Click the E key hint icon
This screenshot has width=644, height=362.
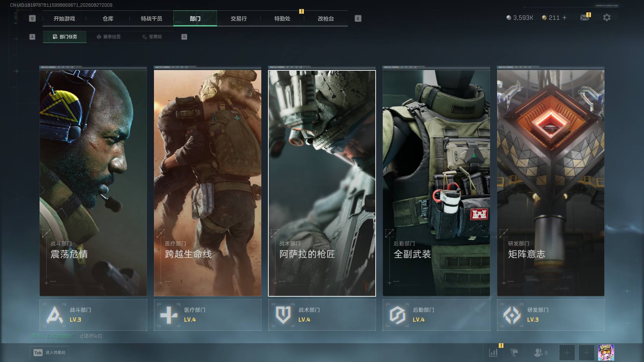358,18
